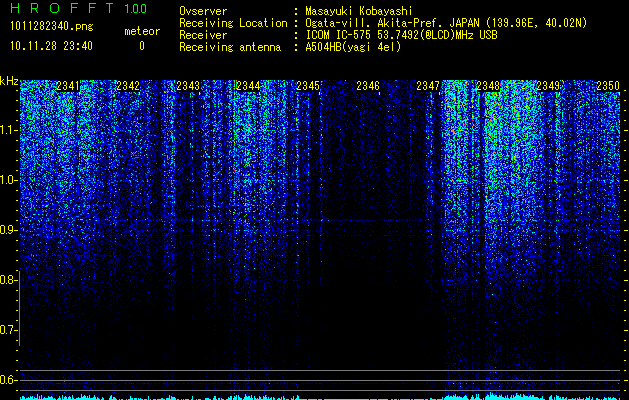Click the Receiving Location label

click(x=233, y=23)
